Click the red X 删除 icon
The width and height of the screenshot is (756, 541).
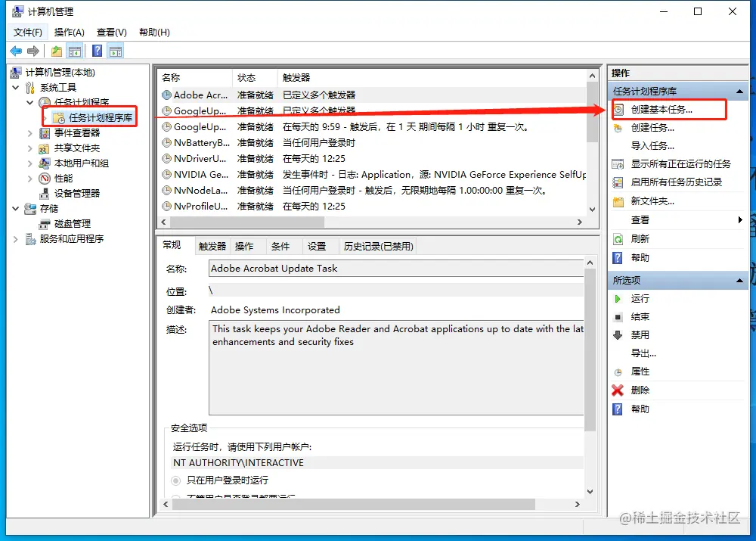(618, 390)
